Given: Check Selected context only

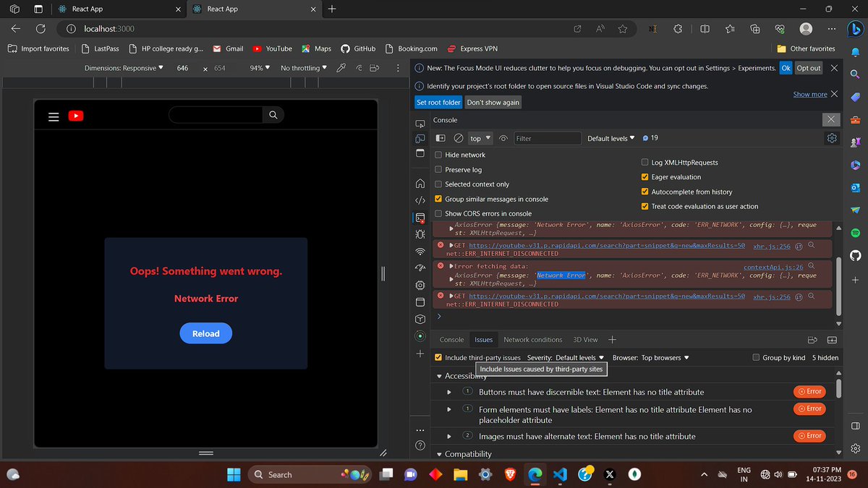Looking at the screenshot, I should [438, 184].
